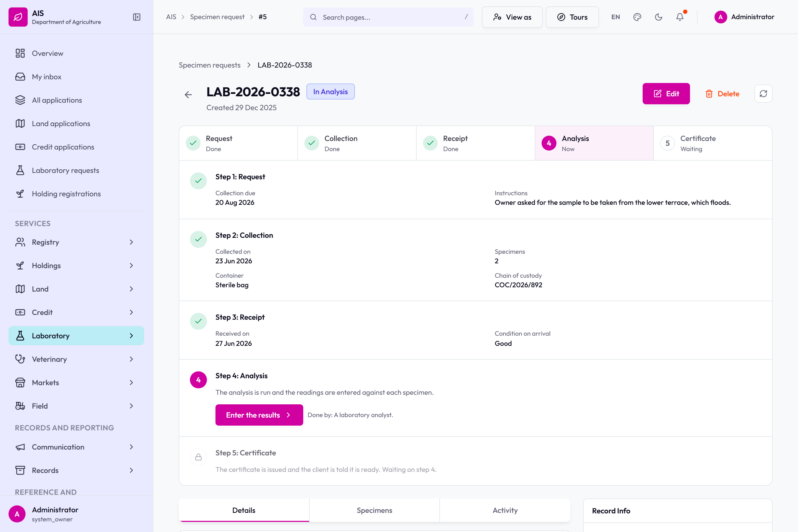Open Laboratory requests in the sidebar
Screen dimensions: 798x532
coord(76,170)
